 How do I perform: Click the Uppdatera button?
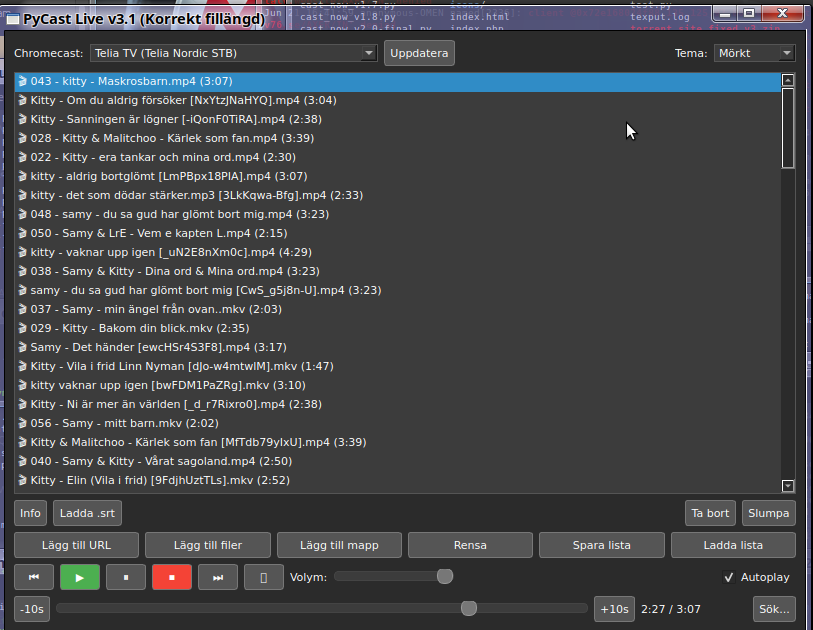[x=419, y=53]
